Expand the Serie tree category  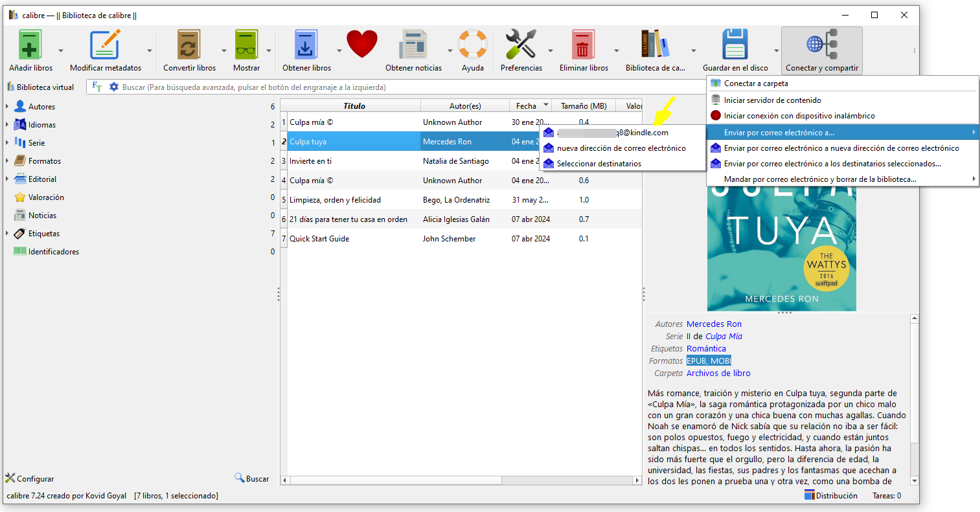(x=7, y=142)
